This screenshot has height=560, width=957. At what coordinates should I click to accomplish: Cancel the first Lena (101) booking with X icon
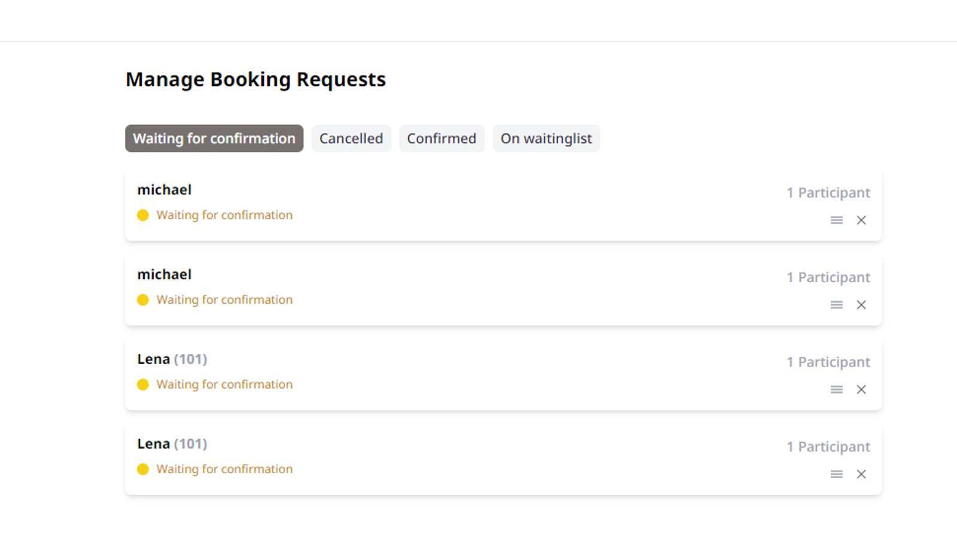pyautogui.click(x=861, y=390)
